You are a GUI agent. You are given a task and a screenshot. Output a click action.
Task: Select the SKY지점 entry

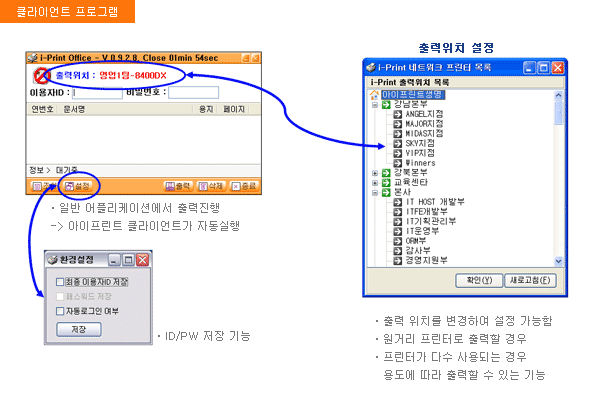pos(420,143)
